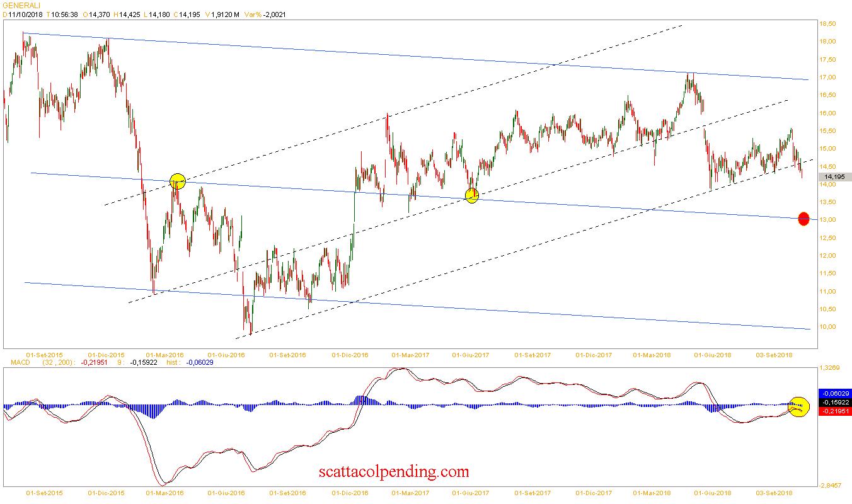
Task: Click the -0,15922 signal value in MACD header
Action: click(x=144, y=362)
